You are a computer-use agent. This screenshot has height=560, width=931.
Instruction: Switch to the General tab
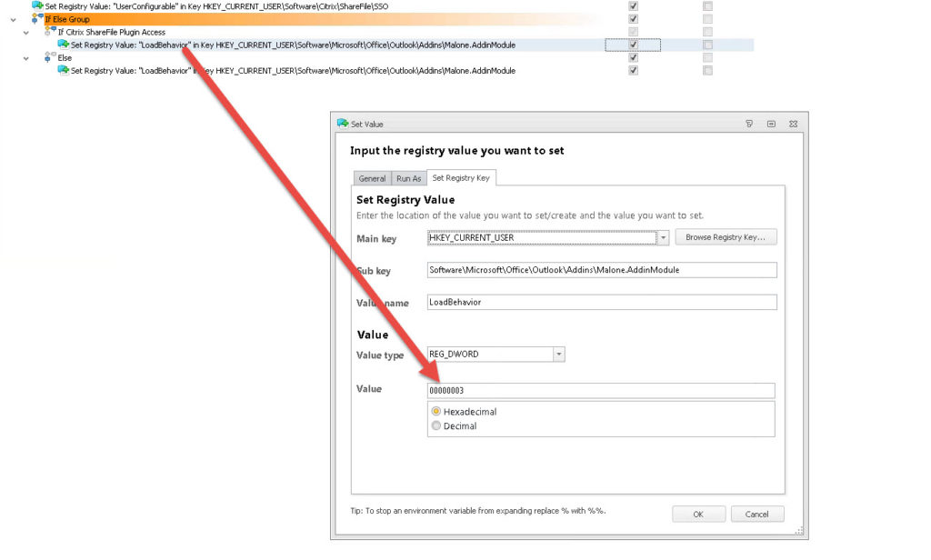[372, 178]
